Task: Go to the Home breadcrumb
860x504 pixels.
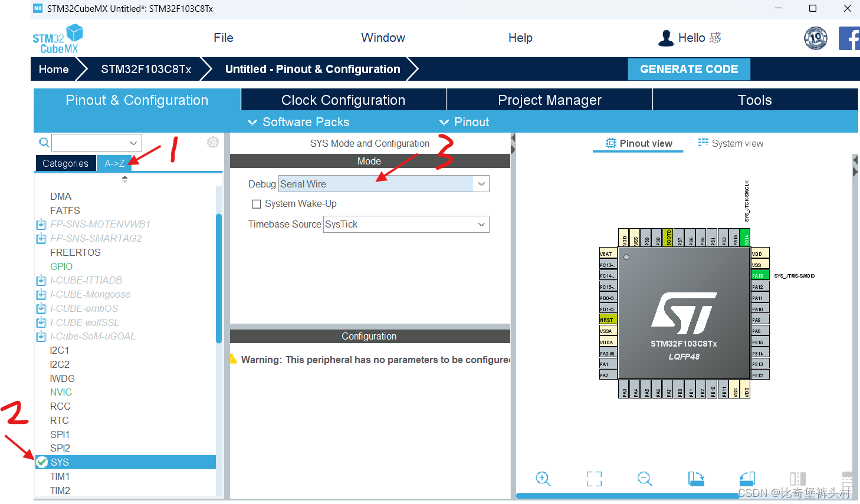Action: (54, 69)
